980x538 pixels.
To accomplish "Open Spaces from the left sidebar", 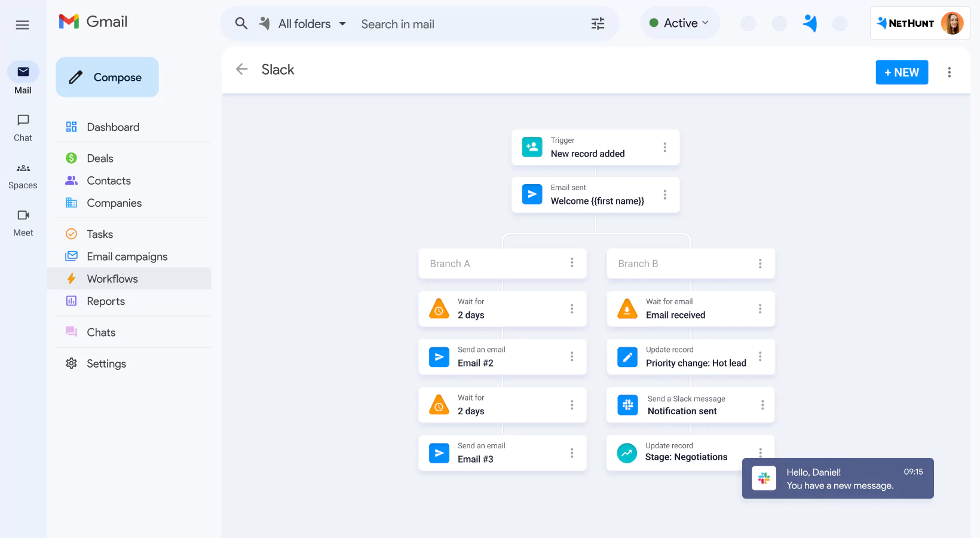I will [x=23, y=175].
